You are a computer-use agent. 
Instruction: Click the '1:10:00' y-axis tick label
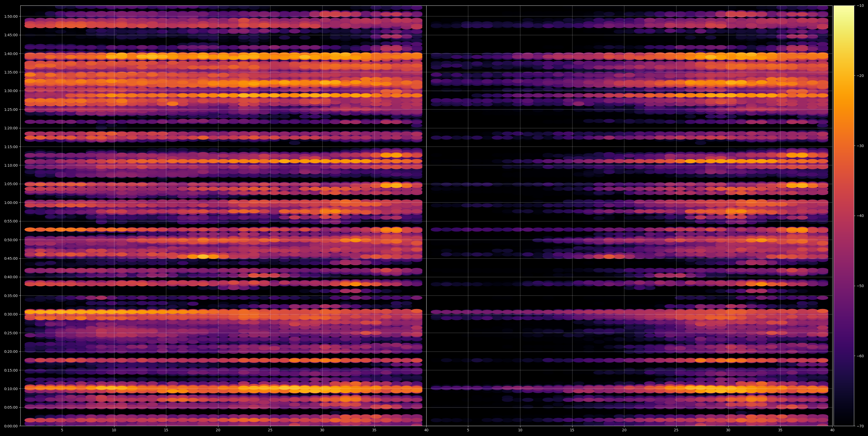(x=11, y=165)
